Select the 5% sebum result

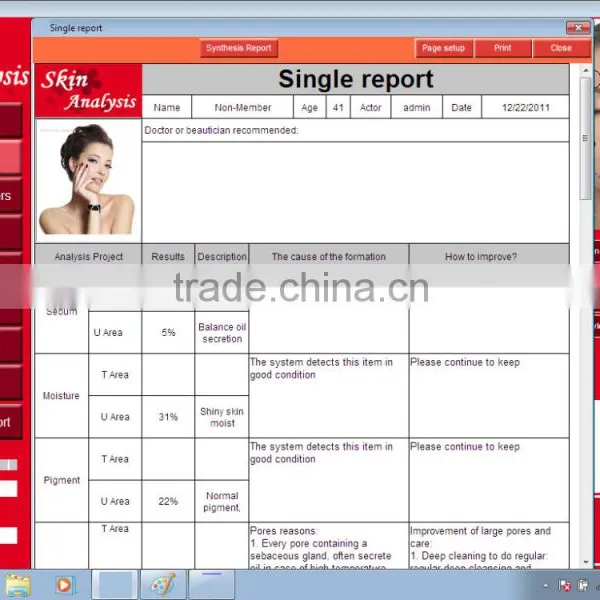(x=168, y=333)
